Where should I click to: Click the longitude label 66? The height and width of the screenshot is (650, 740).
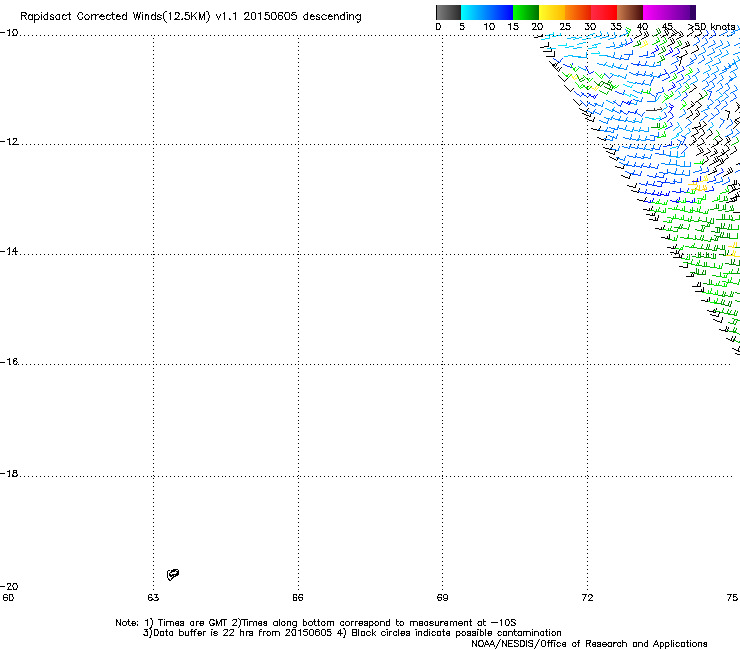tap(298, 598)
